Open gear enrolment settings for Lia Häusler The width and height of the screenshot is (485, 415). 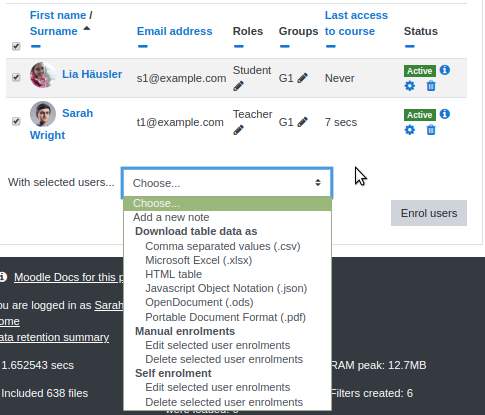410,86
